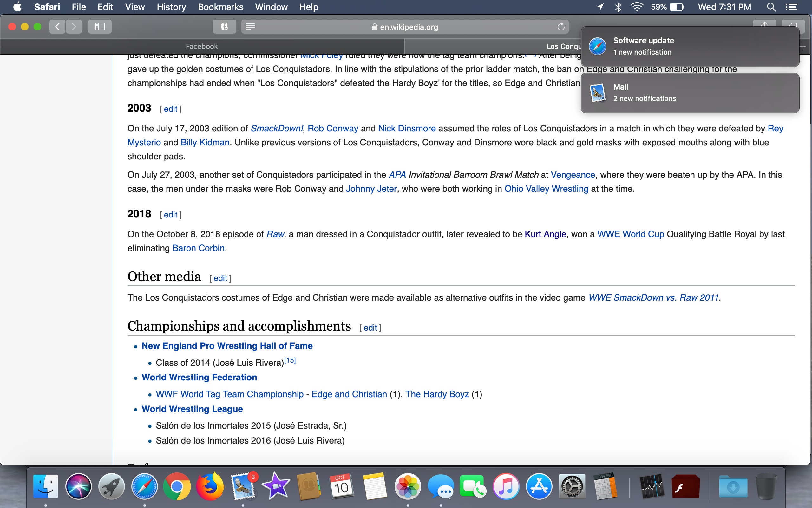Open Calculator from the Dock
This screenshot has height=508, width=812.
click(x=605, y=486)
